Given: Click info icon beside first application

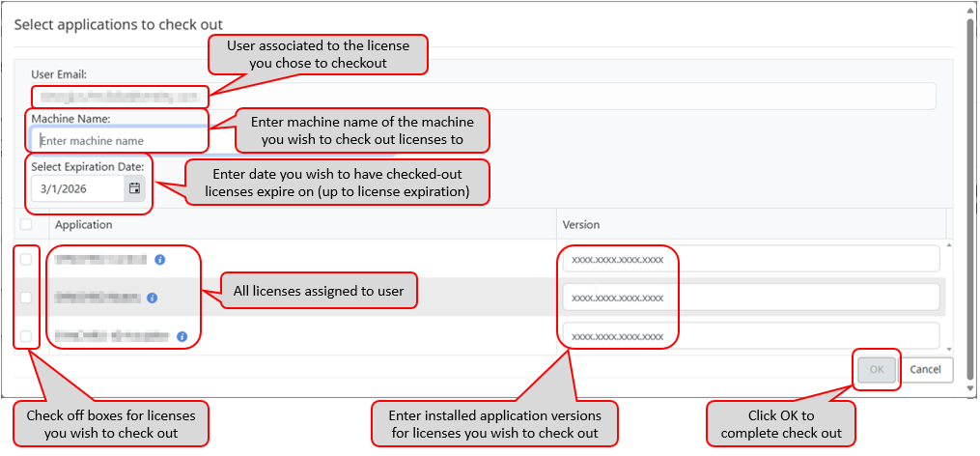Looking at the screenshot, I should coord(160,259).
